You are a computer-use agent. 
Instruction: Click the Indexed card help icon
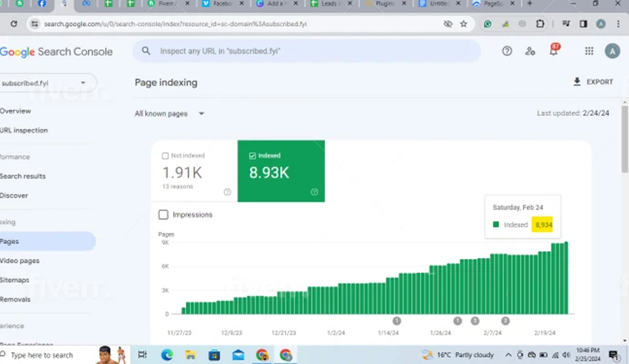[314, 192]
